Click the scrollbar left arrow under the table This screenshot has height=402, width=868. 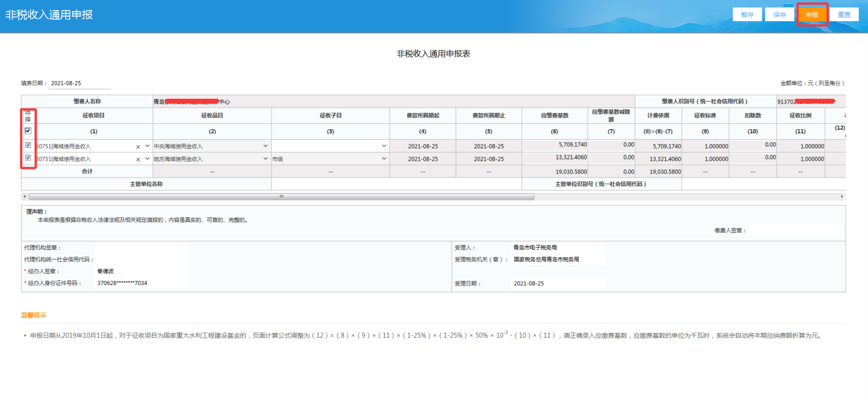(x=24, y=197)
